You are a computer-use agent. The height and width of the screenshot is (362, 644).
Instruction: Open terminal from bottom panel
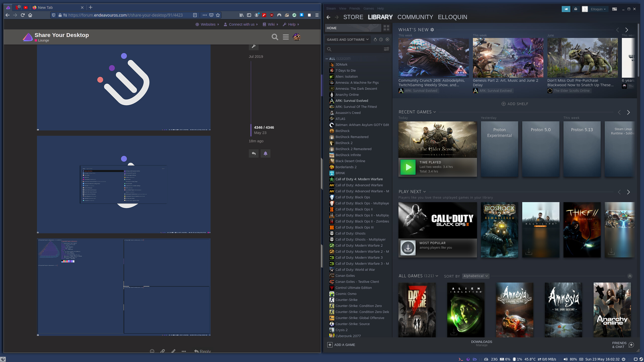[x=461, y=359]
